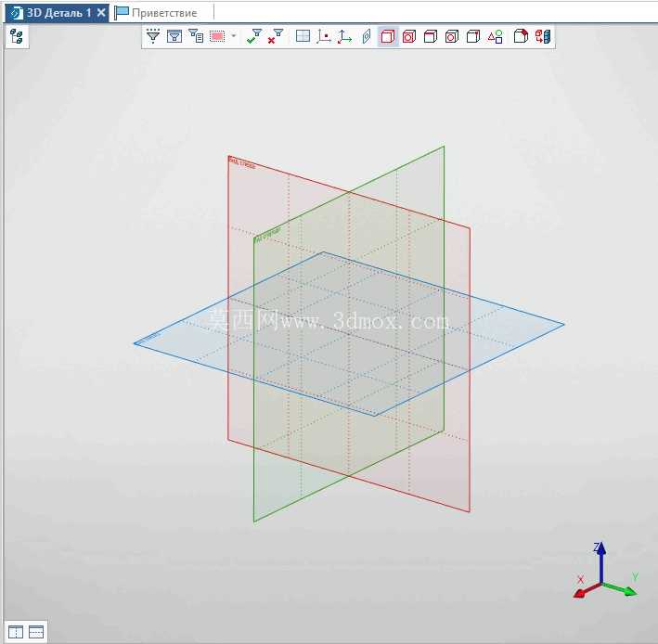The width and height of the screenshot is (658, 644).
Task: Toggle the highlighted solid body filter
Action: point(388,36)
